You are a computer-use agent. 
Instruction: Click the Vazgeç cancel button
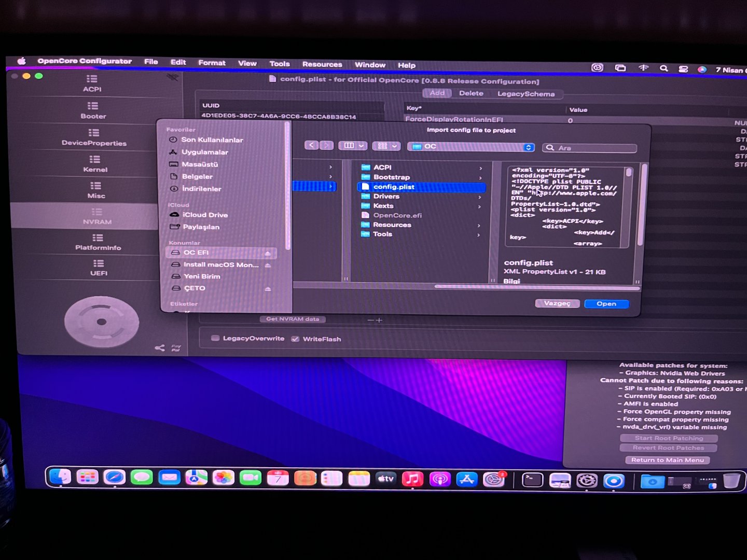point(557,303)
